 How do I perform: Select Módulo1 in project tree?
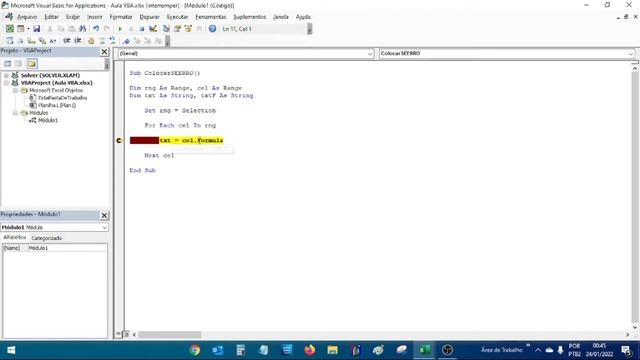coord(48,120)
